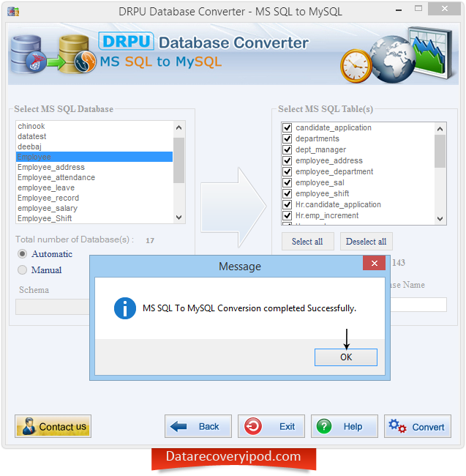This screenshot has height=476, width=466.
Task: Select employee_leave database in list
Action: point(94,188)
